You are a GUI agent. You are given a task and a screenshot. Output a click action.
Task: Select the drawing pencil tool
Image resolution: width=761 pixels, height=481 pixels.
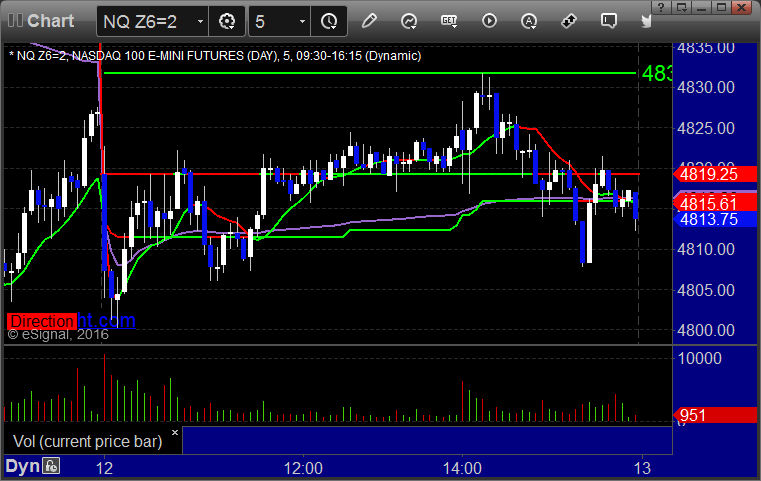[369, 21]
